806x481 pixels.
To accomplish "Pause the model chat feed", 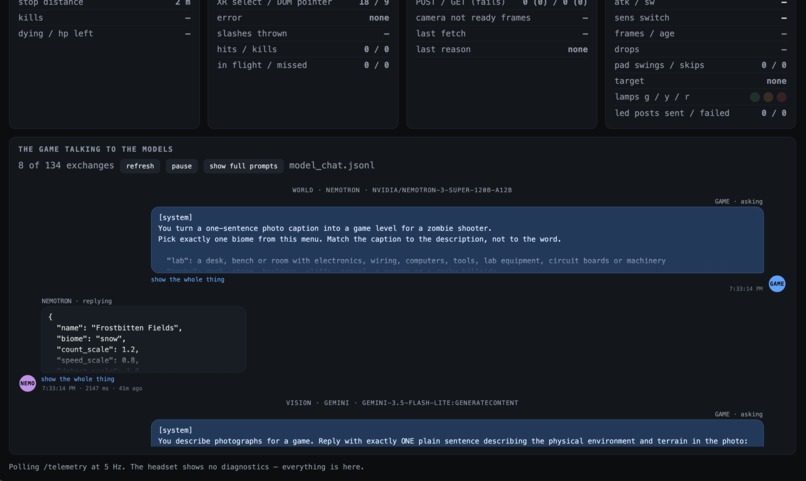I will tap(181, 166).
